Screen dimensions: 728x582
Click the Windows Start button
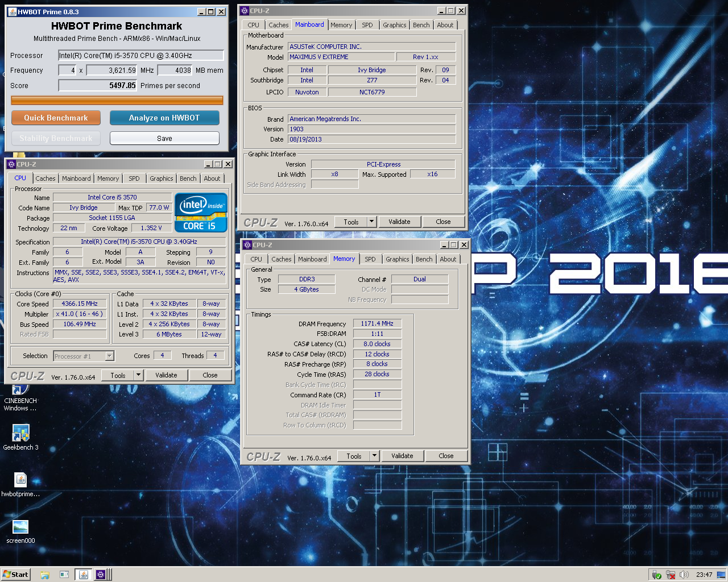(x=15, y=574)
